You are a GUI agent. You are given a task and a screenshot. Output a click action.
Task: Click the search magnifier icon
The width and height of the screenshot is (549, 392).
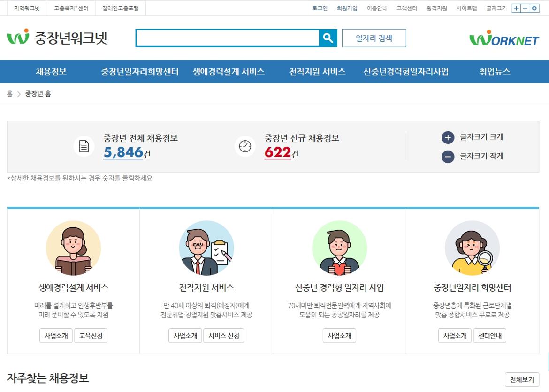click(328, 38)
